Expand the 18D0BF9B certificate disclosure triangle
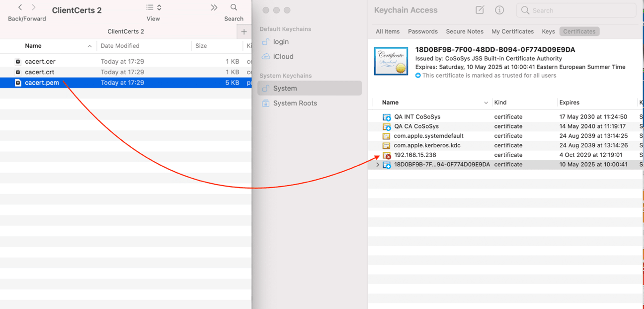 pos(378,165)
